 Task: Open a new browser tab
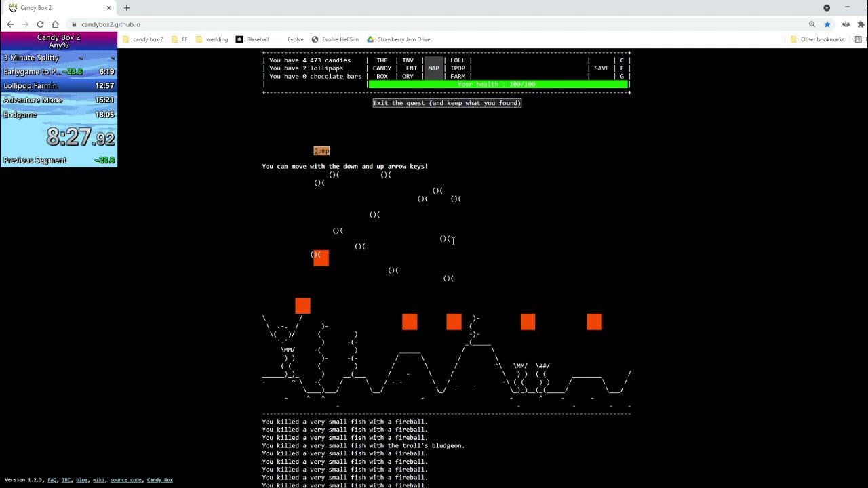(126, 8)
